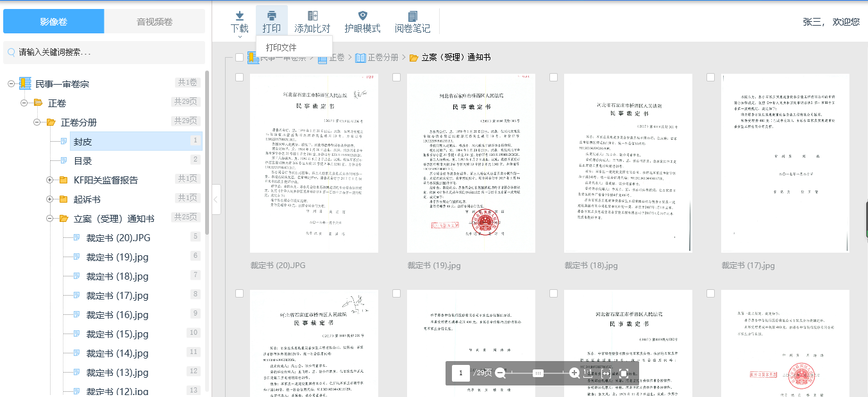Collapse the 正卷分册 tree node
Viewport: 868px width, 397px height.
coord(37,122)
